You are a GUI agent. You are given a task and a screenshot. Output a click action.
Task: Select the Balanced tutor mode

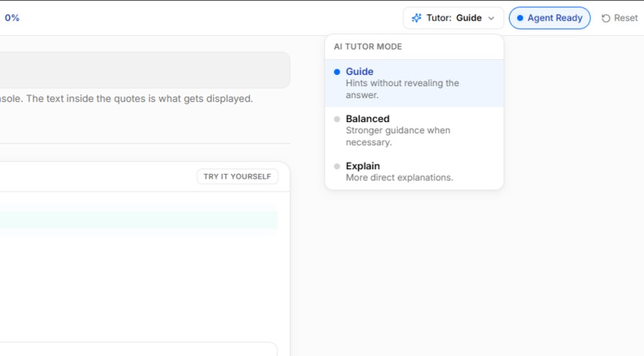tap(414, 130)
